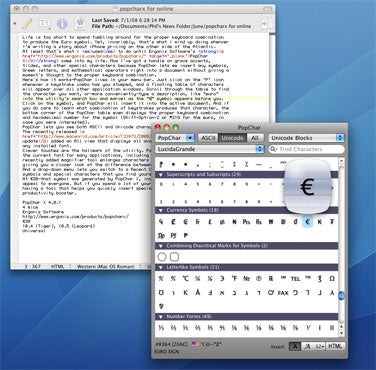This screenshot has width=376, height=370.
Task: Select the K kip currency symbol
Action: (320, 221)
